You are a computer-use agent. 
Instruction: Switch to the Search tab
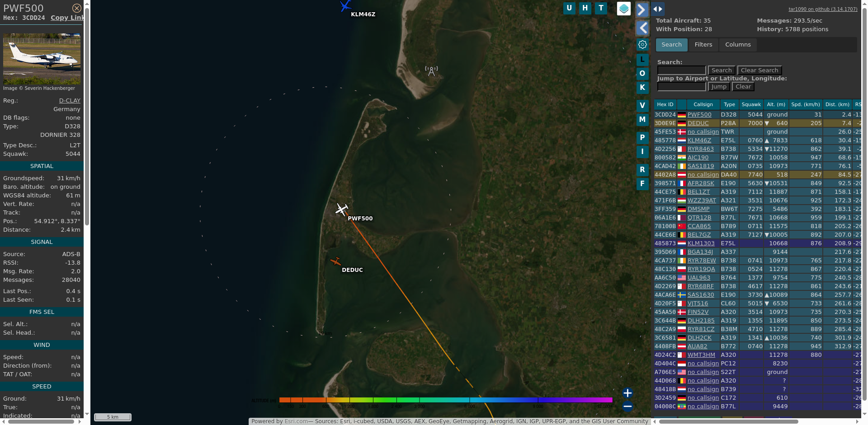pyautogui.click(x=671, y=45)
